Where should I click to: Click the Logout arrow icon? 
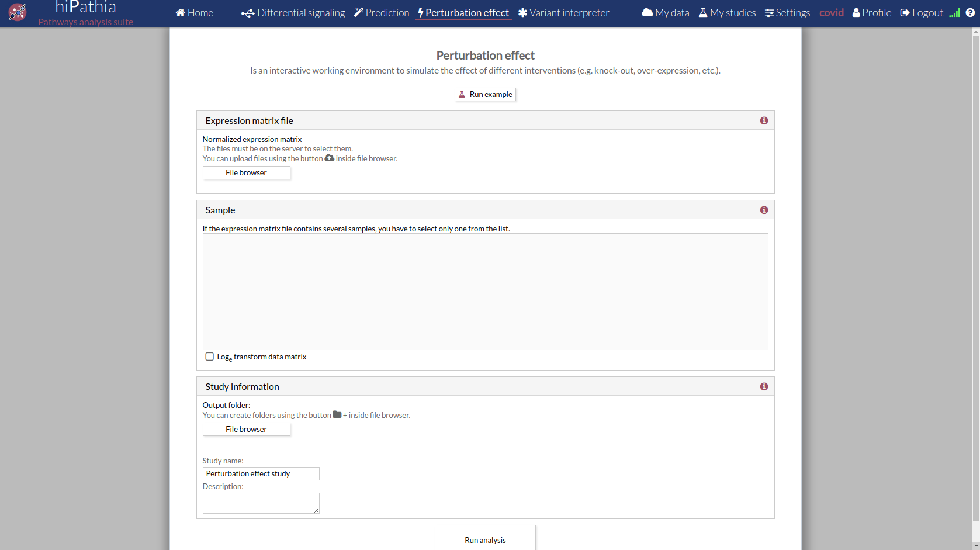(x=905, y=13)
